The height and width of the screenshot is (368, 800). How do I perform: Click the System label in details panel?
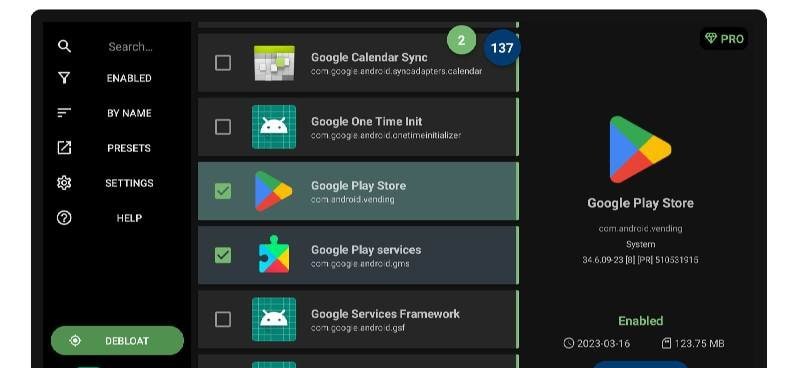tap(640, 244)
